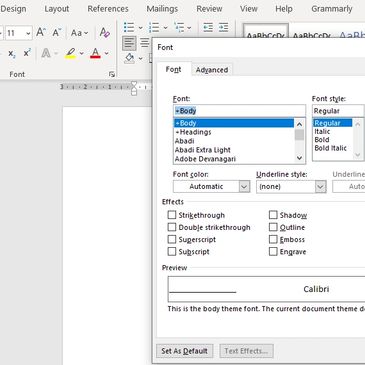The width and height of the screenshot is (365, 365).
Task: Enable the Strikethrough checkbox
Action: pyautogui.click(x=172, y=215)
